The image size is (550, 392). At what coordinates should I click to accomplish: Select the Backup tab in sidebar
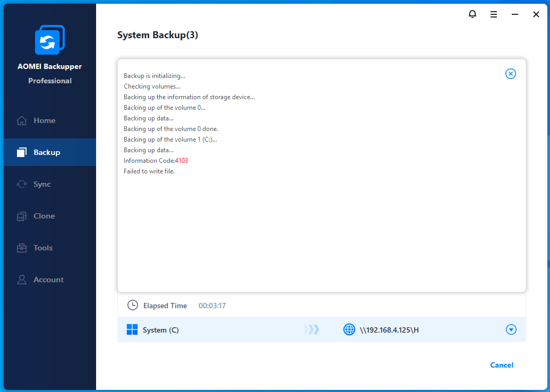click(x=47, y=152)
